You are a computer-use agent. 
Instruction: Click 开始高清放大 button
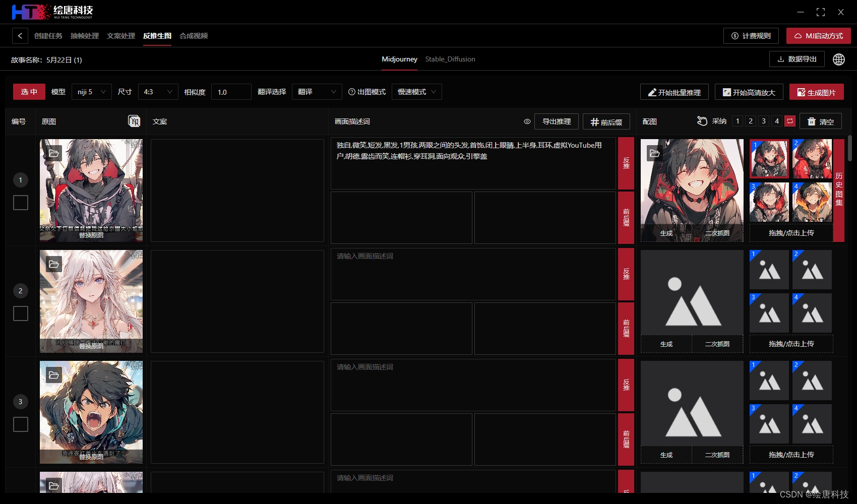pyautogui.click(x=749, y=92)
